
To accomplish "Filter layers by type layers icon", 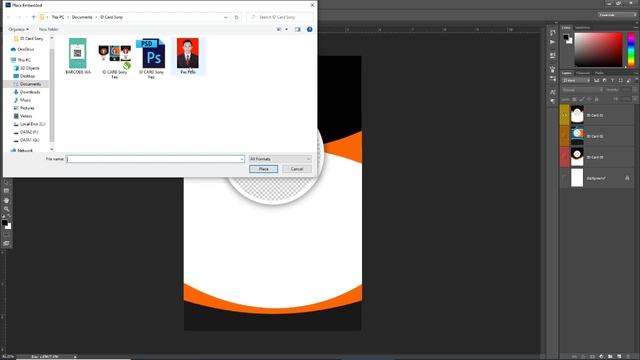I will coord(613,80).
